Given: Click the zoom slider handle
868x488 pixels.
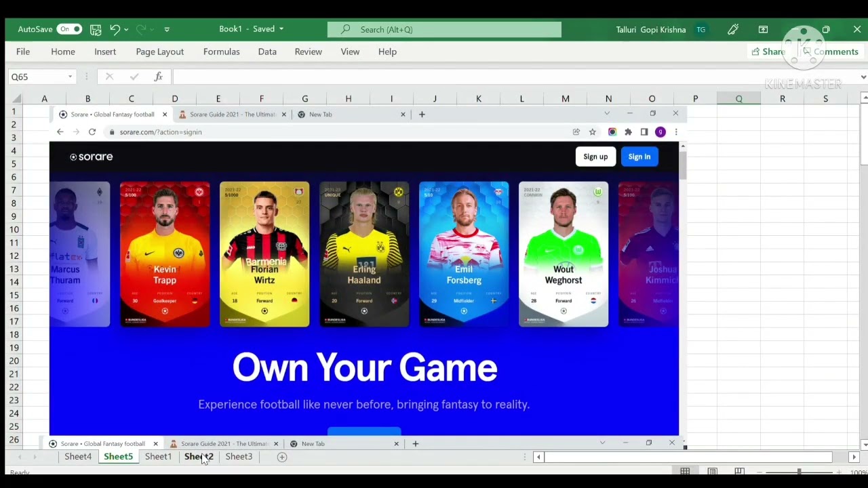Looking at the screenshot, I should tap(799, 472).
